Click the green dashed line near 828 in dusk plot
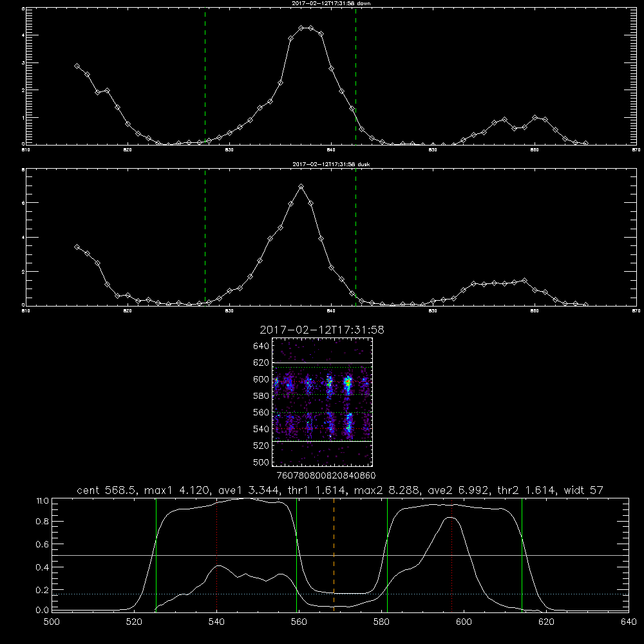 205,237
